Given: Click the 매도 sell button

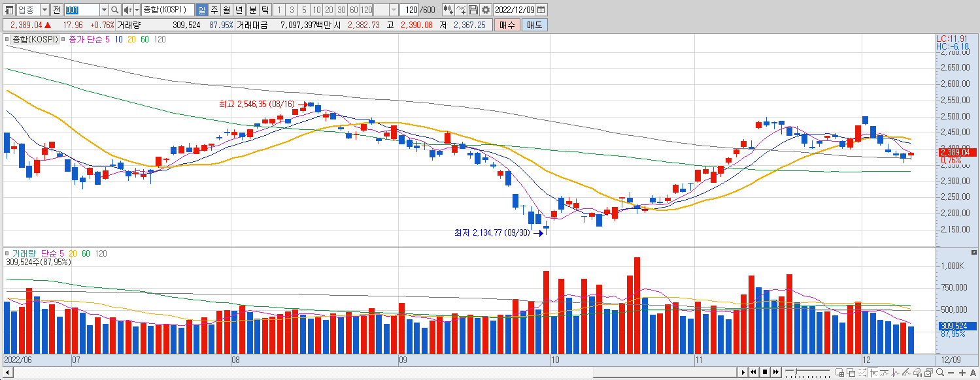Looking at the screenshot, I should (534, 25).
